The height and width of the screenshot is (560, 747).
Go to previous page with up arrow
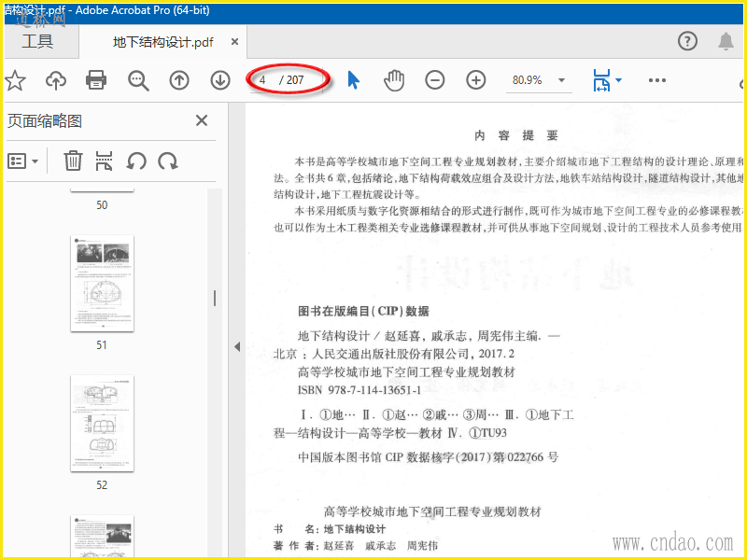pos(179,80)
